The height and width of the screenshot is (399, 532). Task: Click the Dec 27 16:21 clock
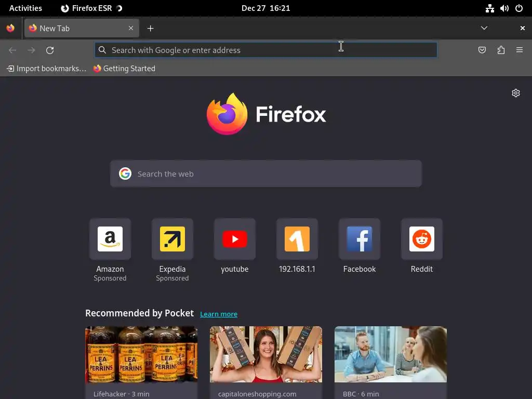coord(265,8)
